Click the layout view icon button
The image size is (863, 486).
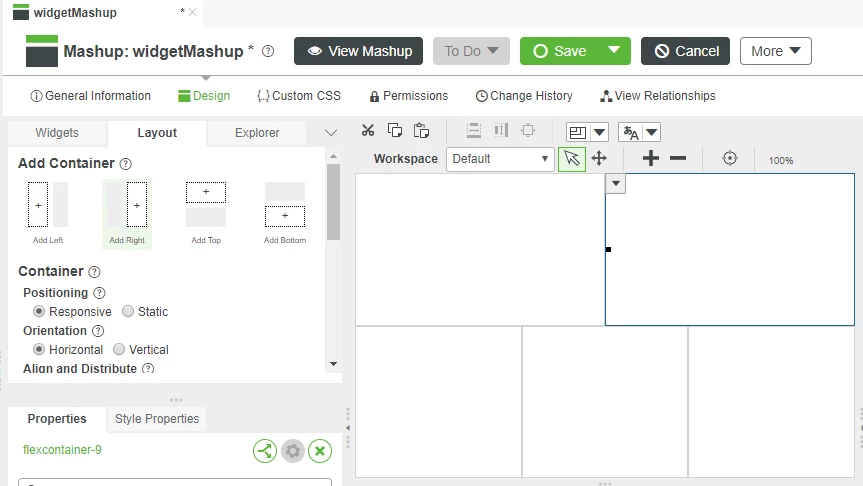pos(578,133)
